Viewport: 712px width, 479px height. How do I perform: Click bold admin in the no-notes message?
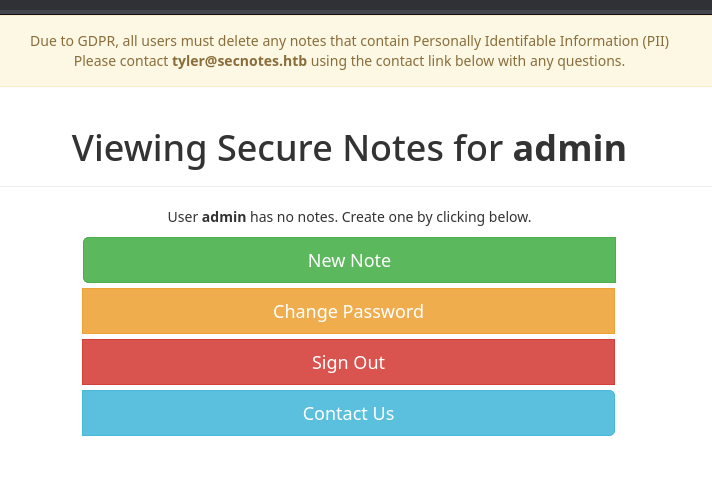point(224,217)
